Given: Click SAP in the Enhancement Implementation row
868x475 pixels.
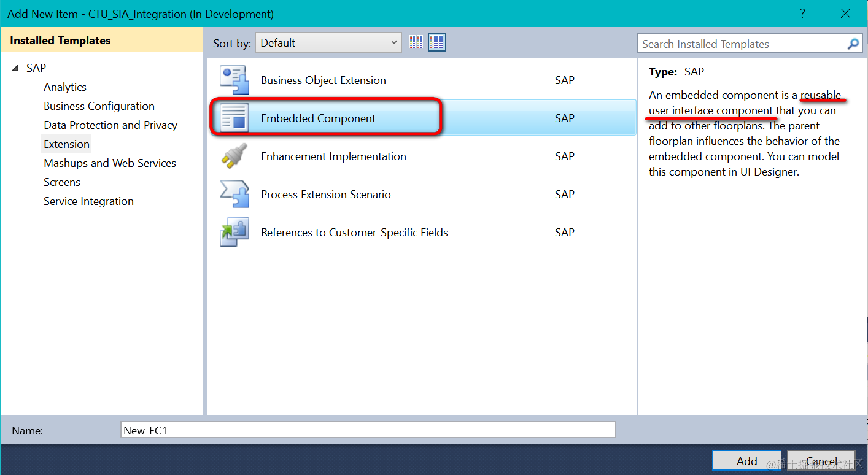Looking at the screenshot, I should [x=565, y=156].
